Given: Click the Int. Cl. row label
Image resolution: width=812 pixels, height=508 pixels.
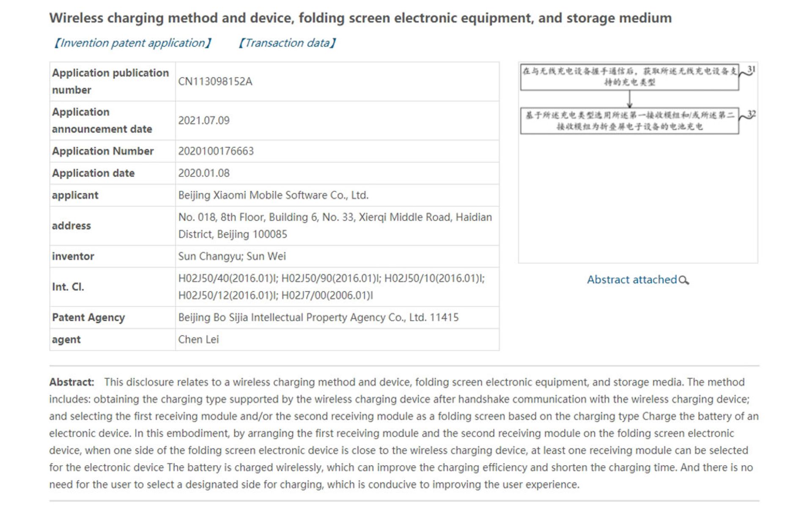Looking at the screenshot, I should (68, 287).
